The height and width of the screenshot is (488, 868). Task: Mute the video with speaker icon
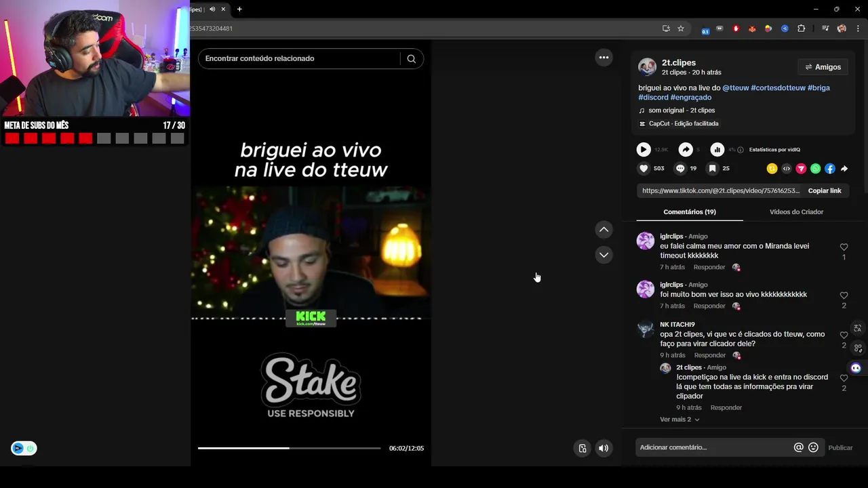click(x=604, y=448)
